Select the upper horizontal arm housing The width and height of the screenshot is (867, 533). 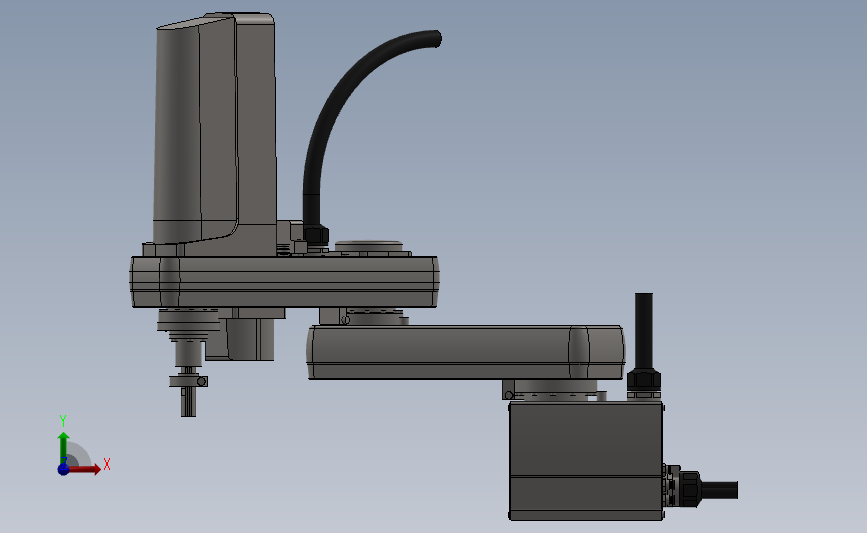(284, 281)
